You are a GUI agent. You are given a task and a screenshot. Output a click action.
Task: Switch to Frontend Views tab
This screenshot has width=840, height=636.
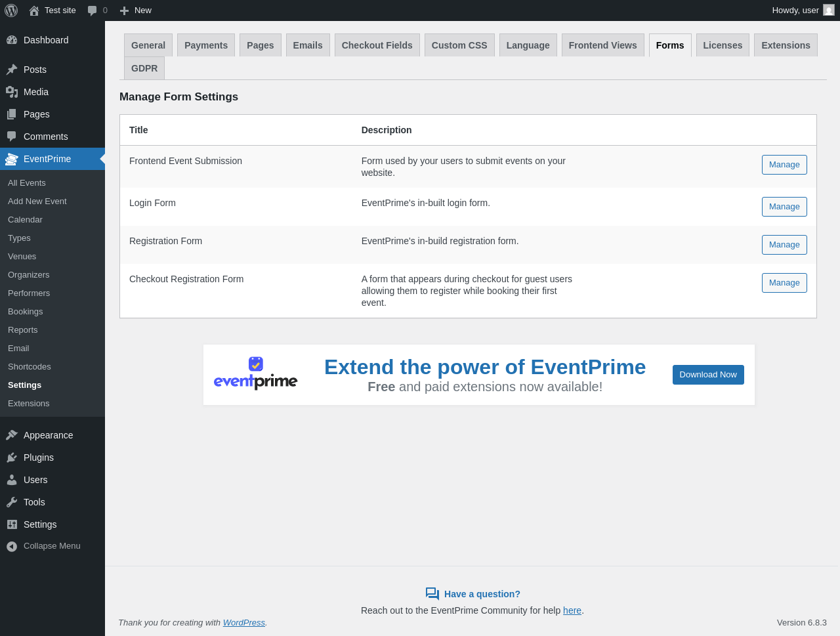[x=603, y=45]
